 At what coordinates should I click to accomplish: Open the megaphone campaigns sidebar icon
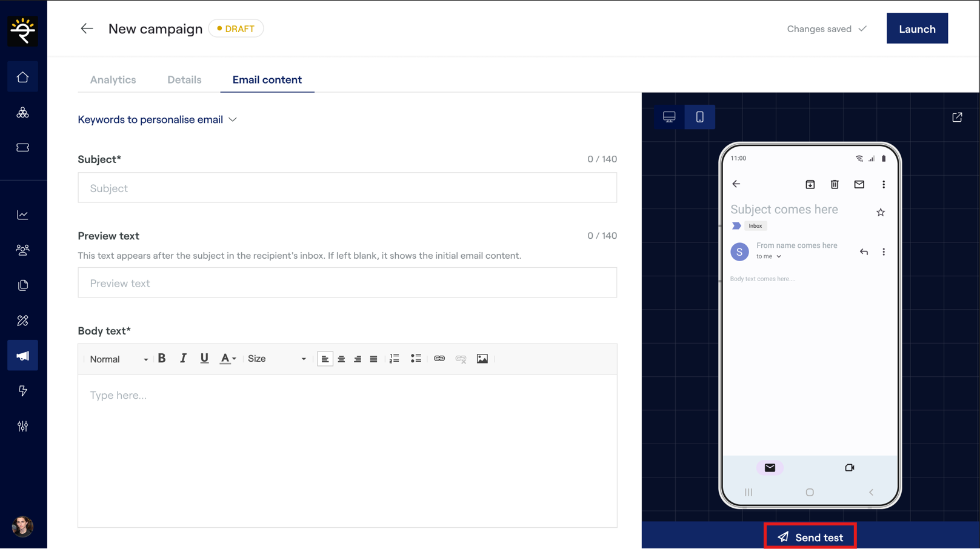coord(23,356)
